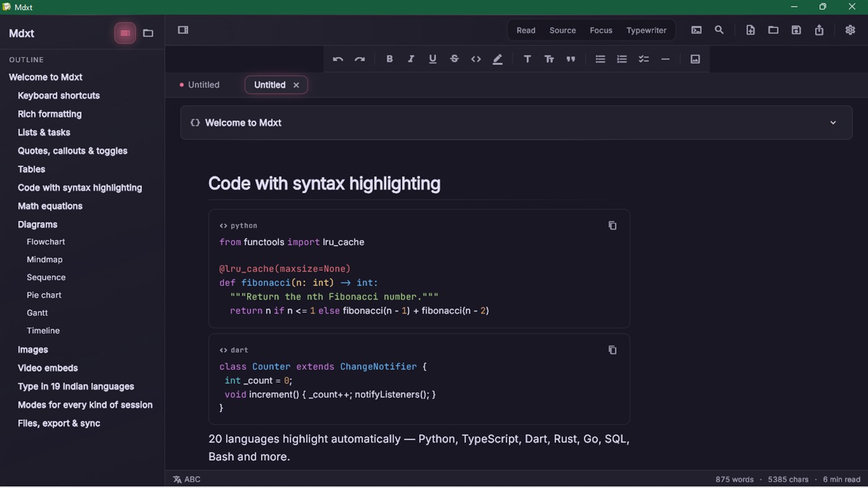
Task: Insert an image from the toolbar
Action: 695,60
